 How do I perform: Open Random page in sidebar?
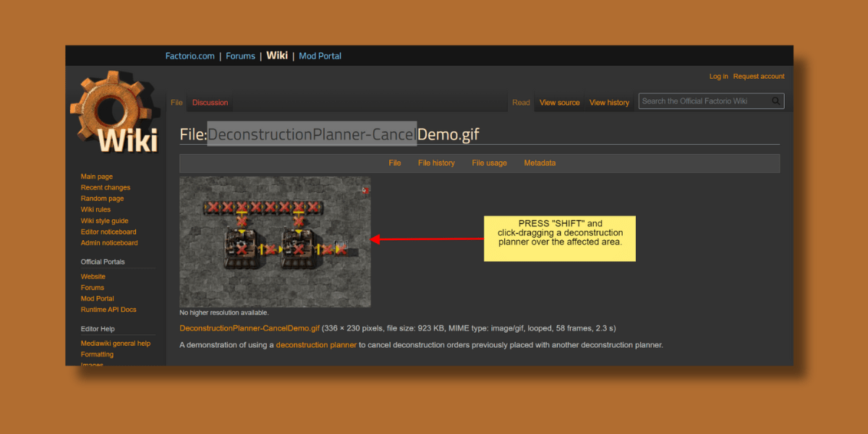pos(102,199)
